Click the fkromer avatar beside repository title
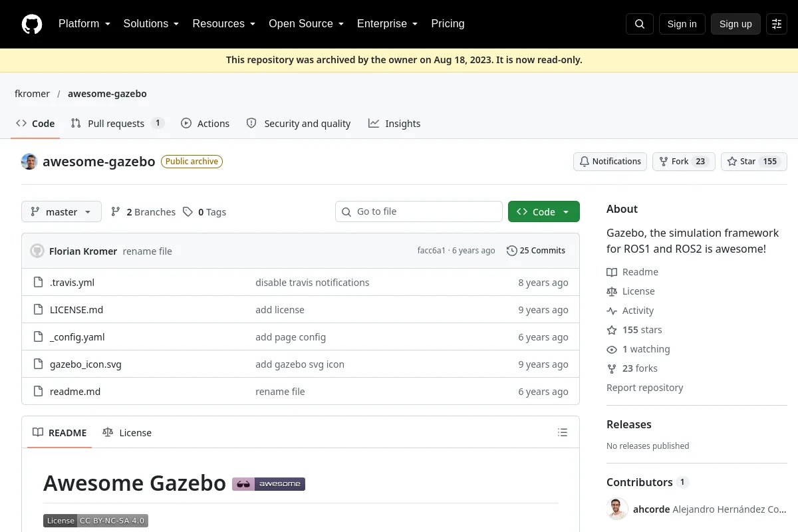The image size is (798, 532). pyautogui.click(x=29, y=162)
